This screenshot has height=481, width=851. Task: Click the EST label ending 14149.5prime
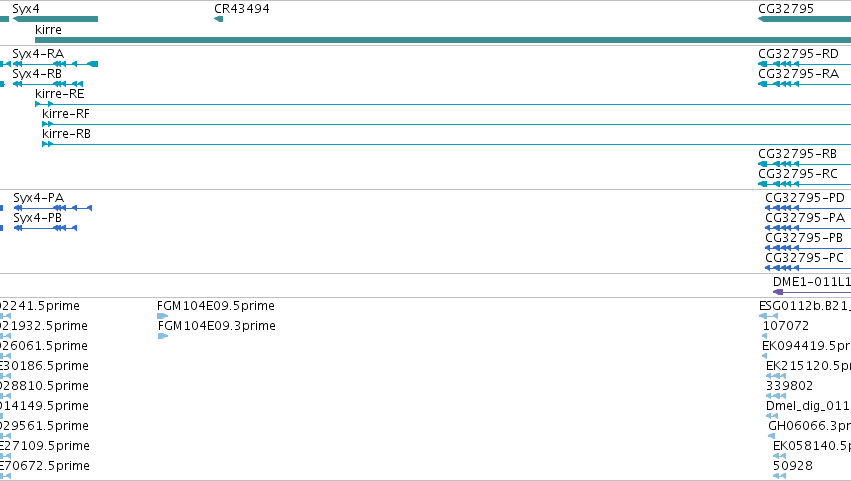[x=44, y=407]
